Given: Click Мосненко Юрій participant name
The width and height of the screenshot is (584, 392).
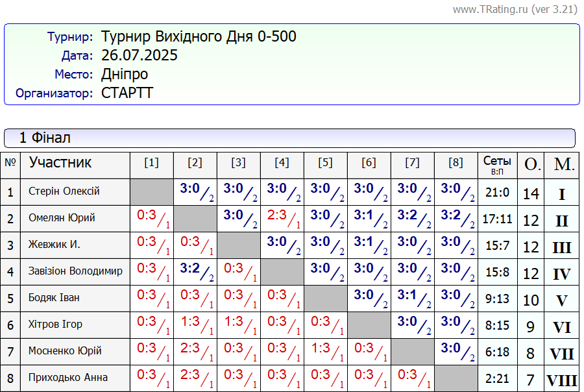Looking at the screenshot, I should point(65,351).
